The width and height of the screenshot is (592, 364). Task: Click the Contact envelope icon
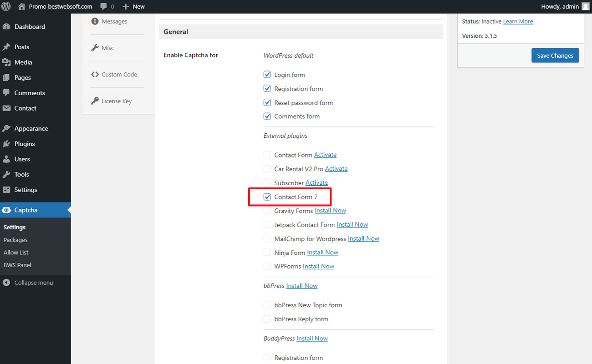coord(6,108)
